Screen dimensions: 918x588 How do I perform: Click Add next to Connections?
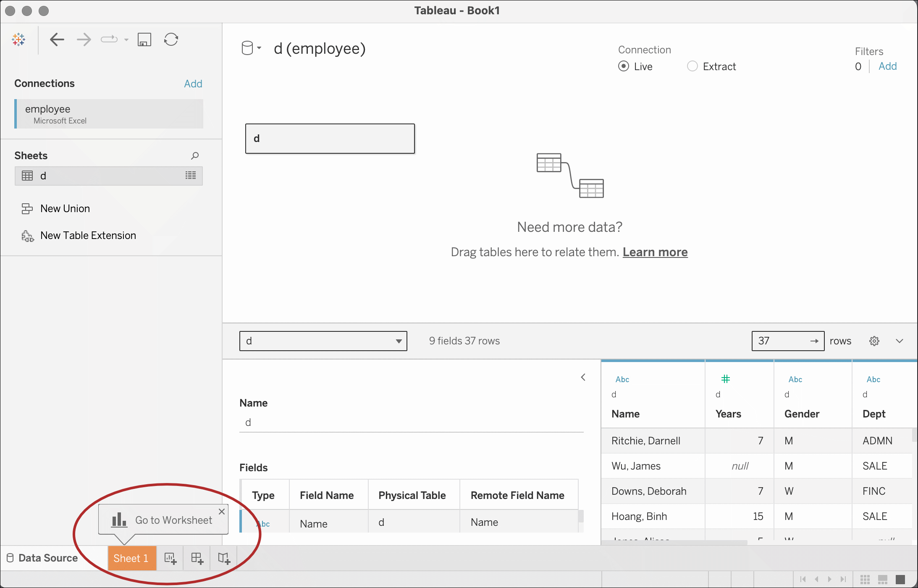tap(193, 84)
